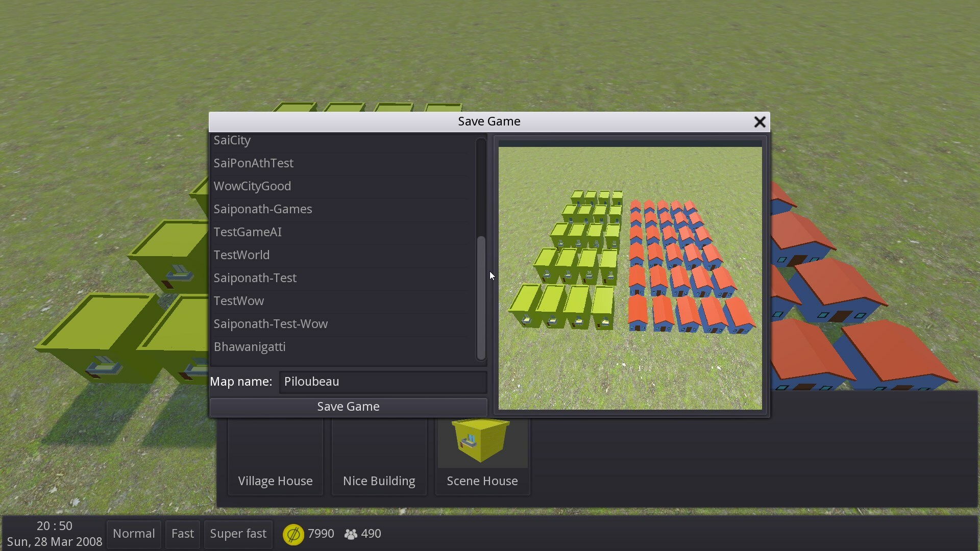The width and height of the screenshot is (980, 551).
Task: Click the in-game clock and date display
Action: point(54,534)
